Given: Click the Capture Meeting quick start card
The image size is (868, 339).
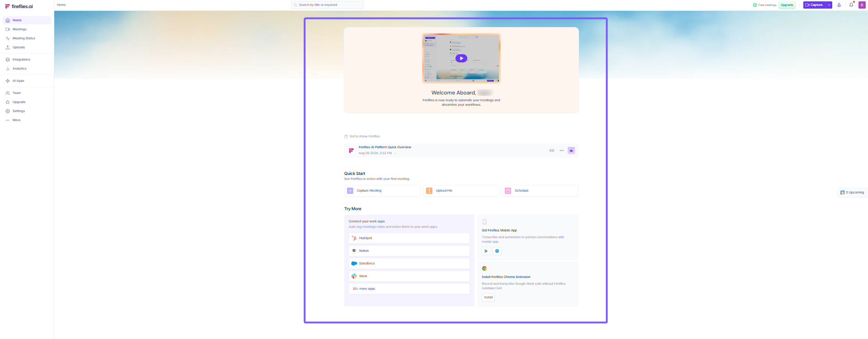Looking at the screenshot, I should [382, 191].
